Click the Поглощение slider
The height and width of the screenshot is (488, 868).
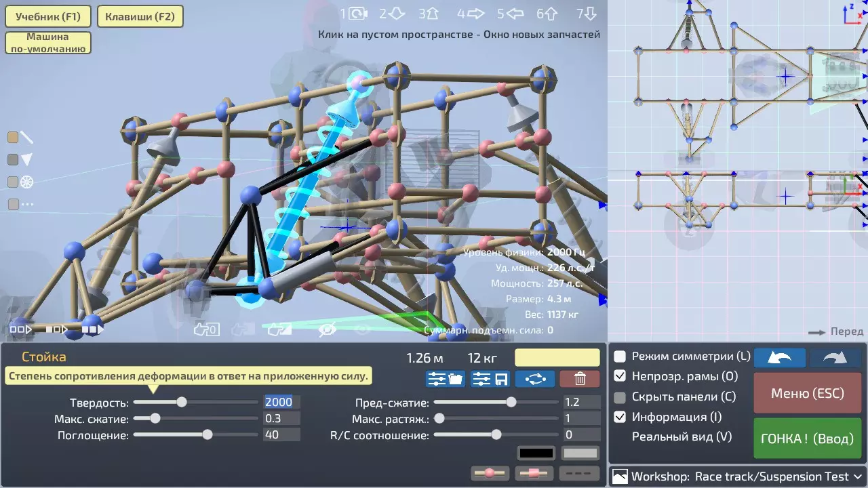(196, 434)
